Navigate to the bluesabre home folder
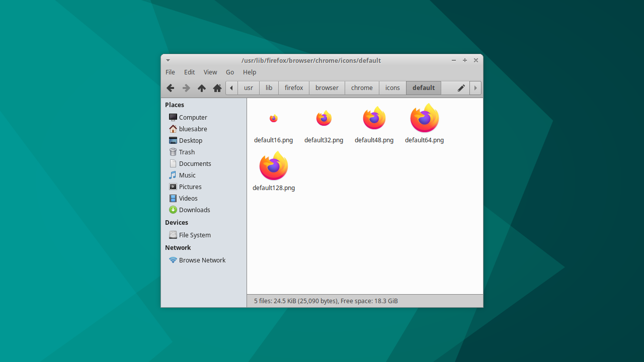Viewport: 644px width, 362px height. (x=193, y=129)
